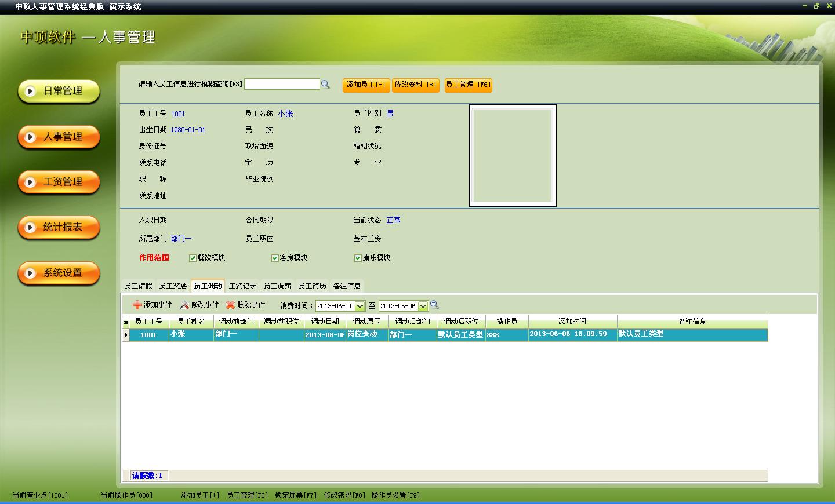
Task: Click the date range search magnifier icon
Action: pyautogui.click(x=435, y=305)
